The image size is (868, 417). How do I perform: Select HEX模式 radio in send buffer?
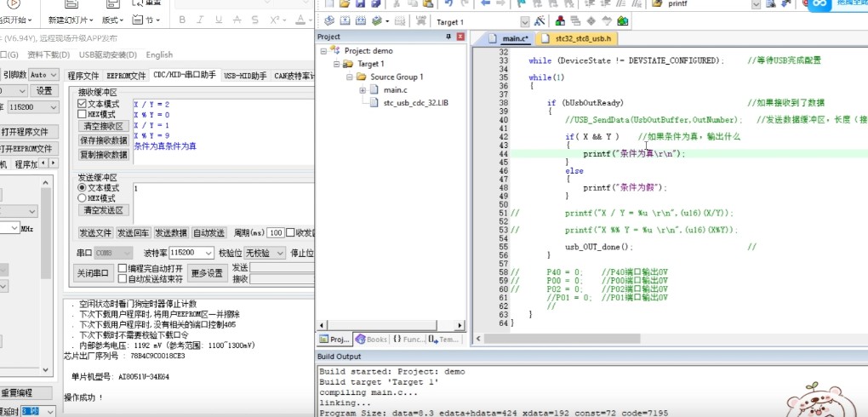coord(83,197)
